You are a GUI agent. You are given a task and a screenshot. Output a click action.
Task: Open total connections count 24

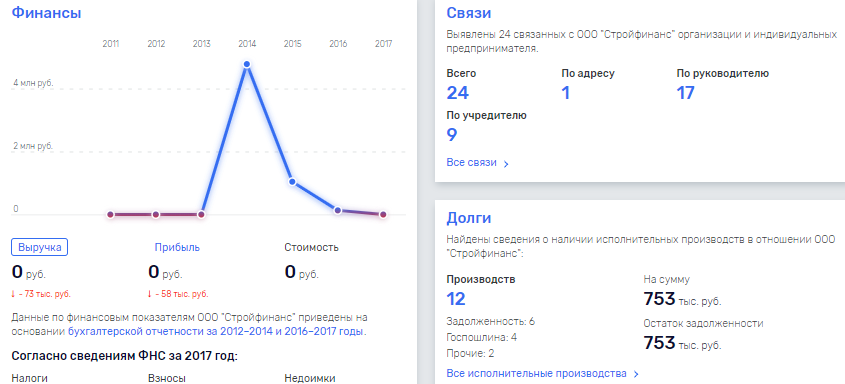pos(458,93)
